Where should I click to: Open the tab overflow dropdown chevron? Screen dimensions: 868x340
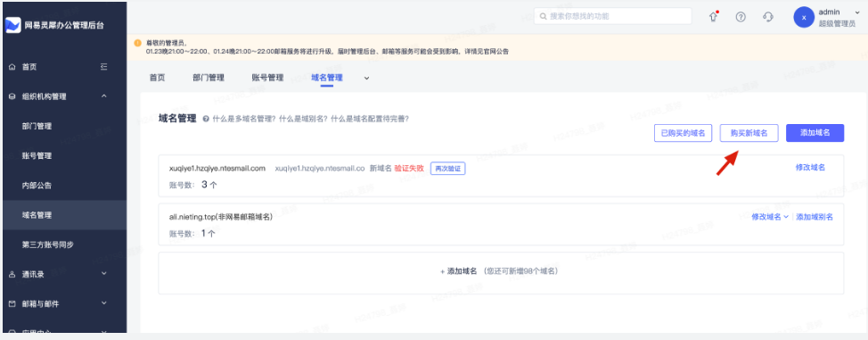366,79
